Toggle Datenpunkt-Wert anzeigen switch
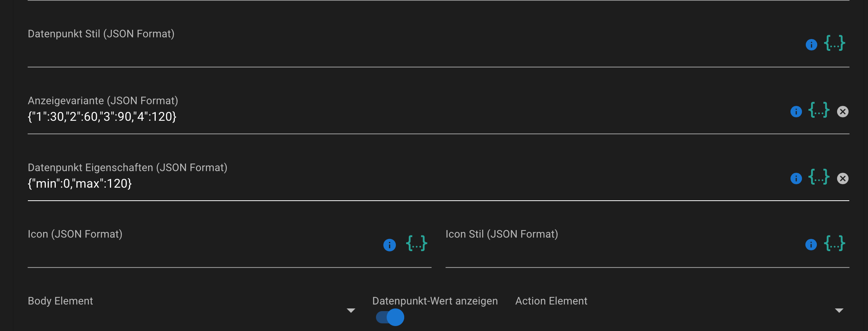Screen dimensions: 868x331 click(390, 317)
